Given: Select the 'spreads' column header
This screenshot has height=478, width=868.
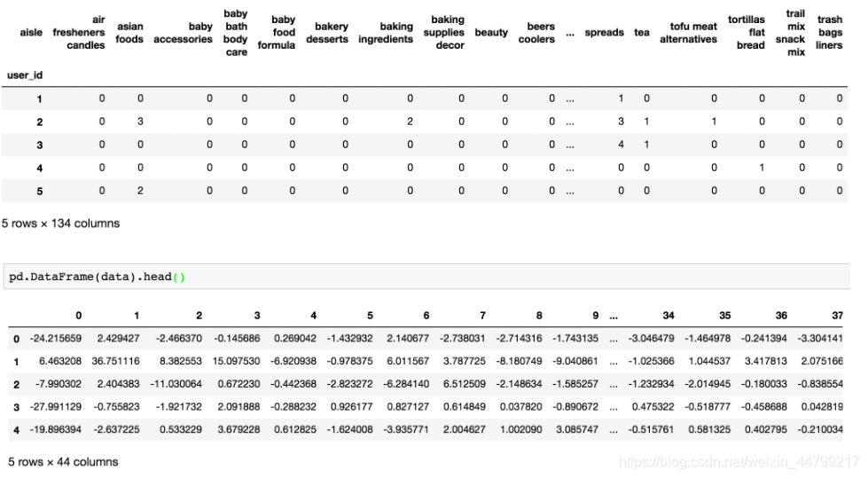Looking at the screenshot, I should tap(605, 32).
